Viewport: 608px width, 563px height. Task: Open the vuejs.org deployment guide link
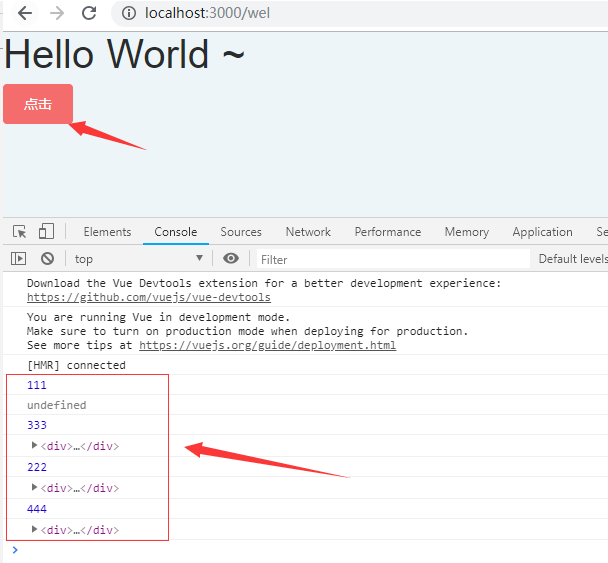click(x=268, y=345)
